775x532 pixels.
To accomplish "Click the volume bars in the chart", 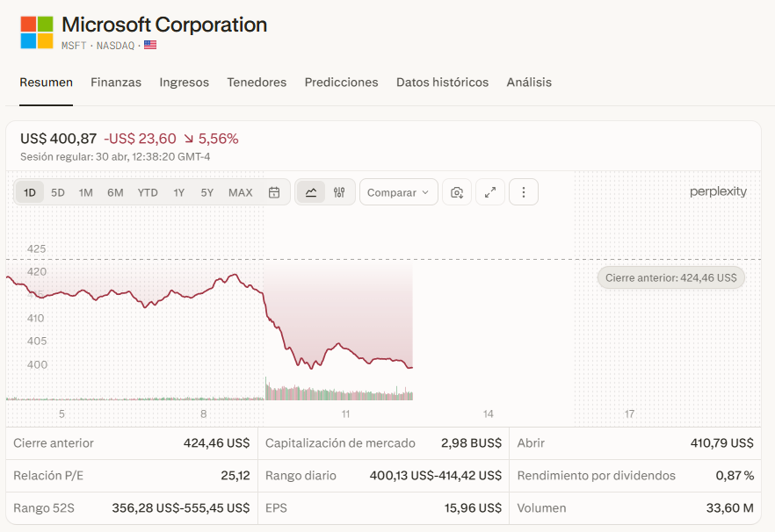I will click(338, 392).
